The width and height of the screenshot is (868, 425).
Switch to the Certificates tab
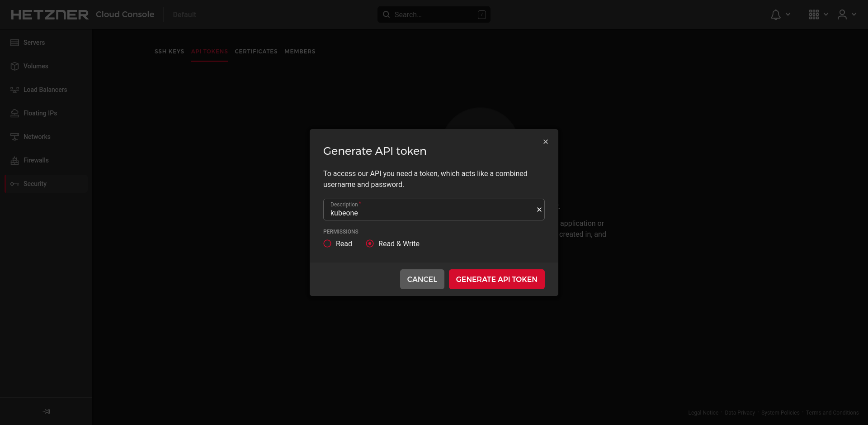coord(256,52)
